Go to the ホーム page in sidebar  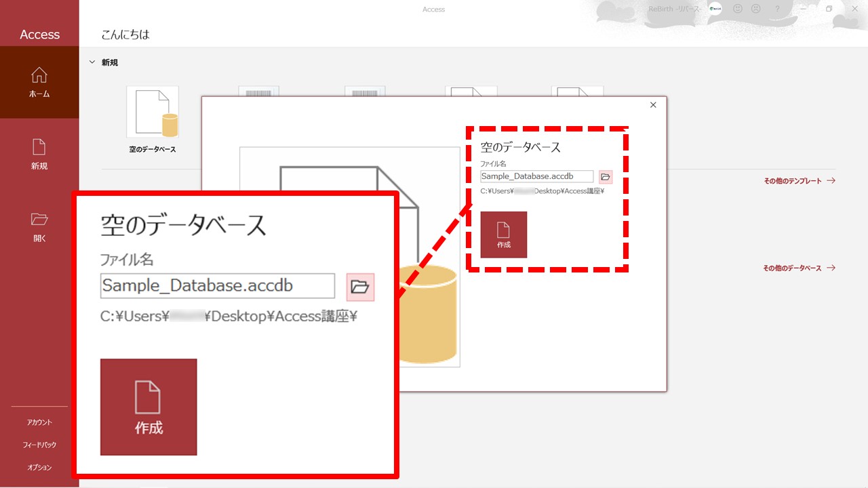[39, 81]
